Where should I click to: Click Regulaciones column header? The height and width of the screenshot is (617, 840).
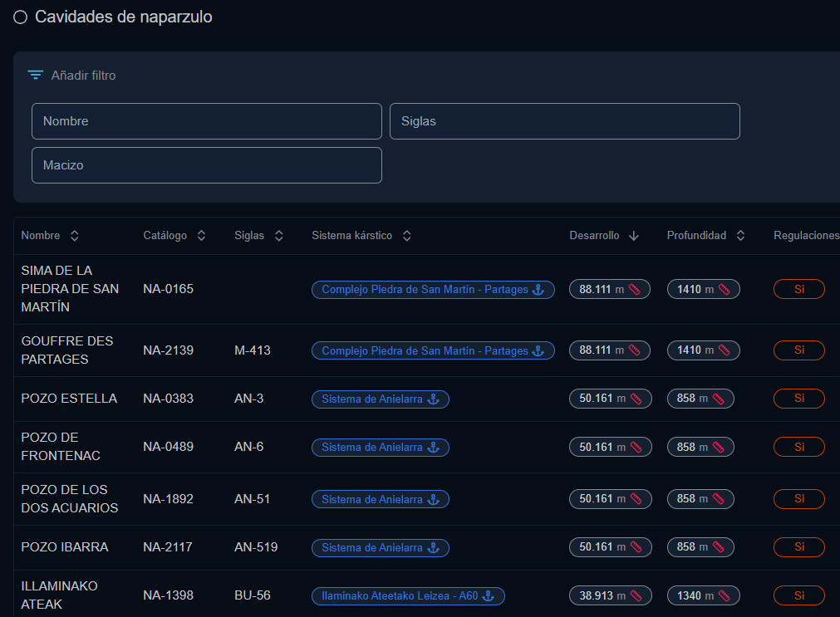(806, 236)
